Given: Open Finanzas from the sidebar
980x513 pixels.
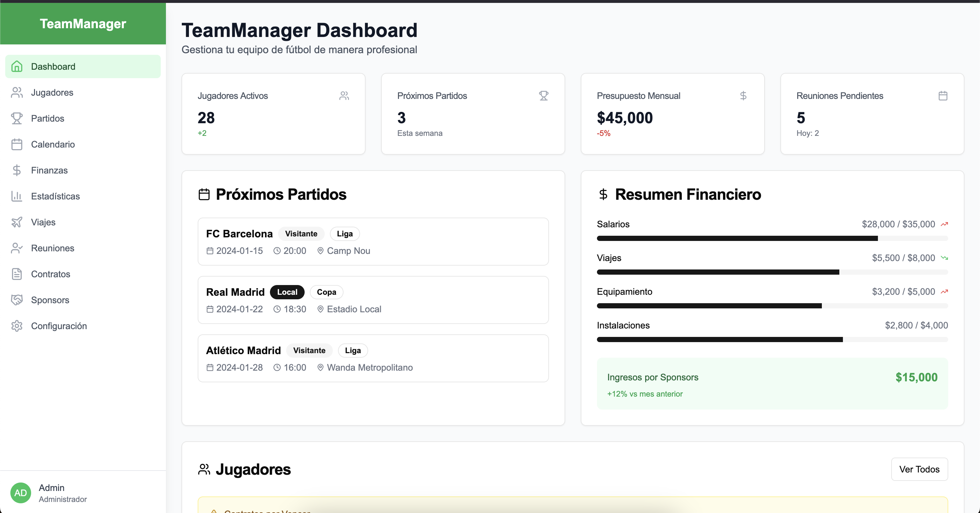Looking at the screenshot, I should pyautogui.click(x=83, y=170).
